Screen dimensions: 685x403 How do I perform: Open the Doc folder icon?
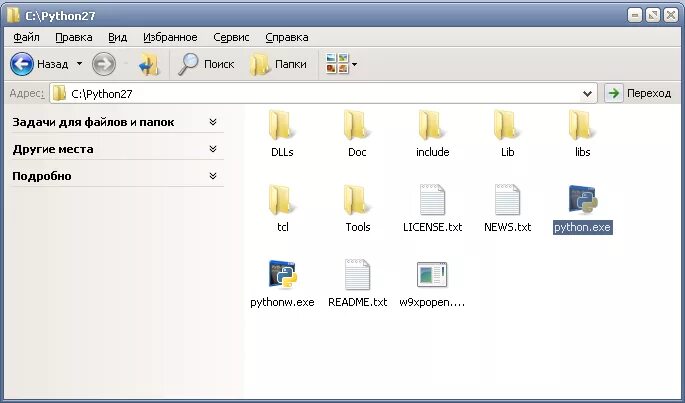356,125
